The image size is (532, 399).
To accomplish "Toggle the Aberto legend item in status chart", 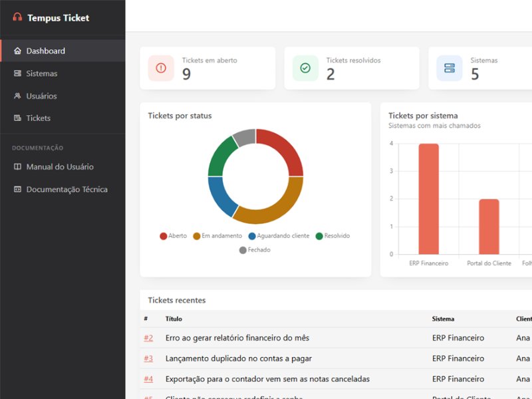I will [x=173, y=236].
